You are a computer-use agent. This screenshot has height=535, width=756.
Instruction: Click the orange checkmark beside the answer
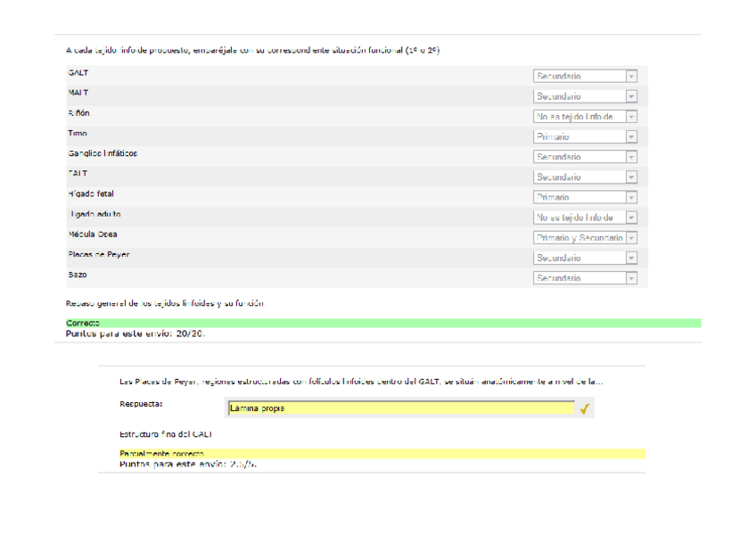pyautogui.click(x=585, y=409)
